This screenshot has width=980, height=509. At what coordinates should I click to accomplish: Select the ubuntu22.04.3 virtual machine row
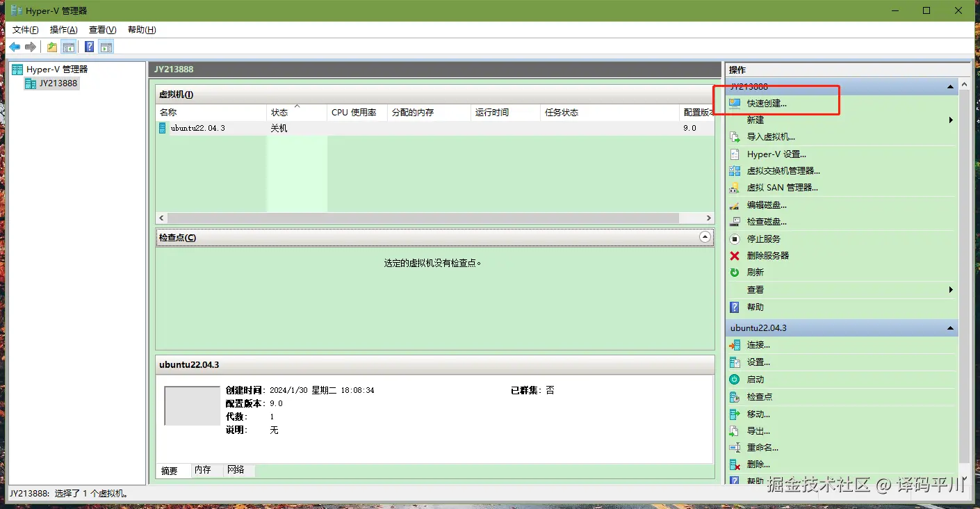[434, 128]
